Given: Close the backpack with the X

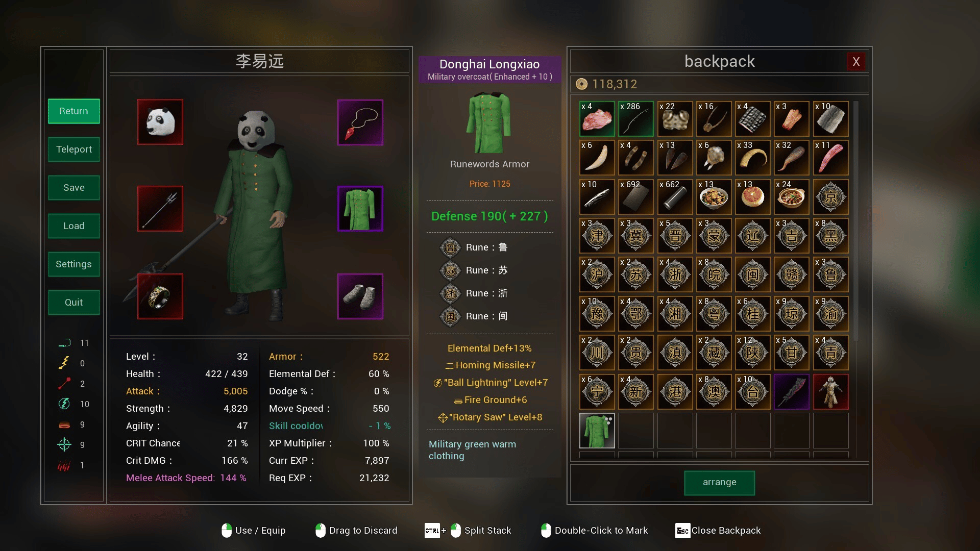Looking at the screenshot, I should click(856, 62).
